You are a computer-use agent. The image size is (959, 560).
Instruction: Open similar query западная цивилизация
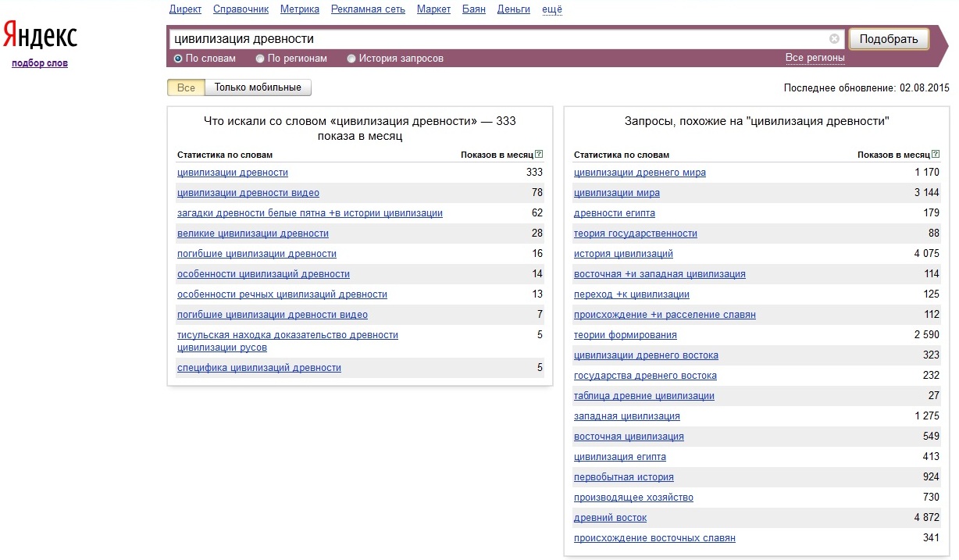627,416
